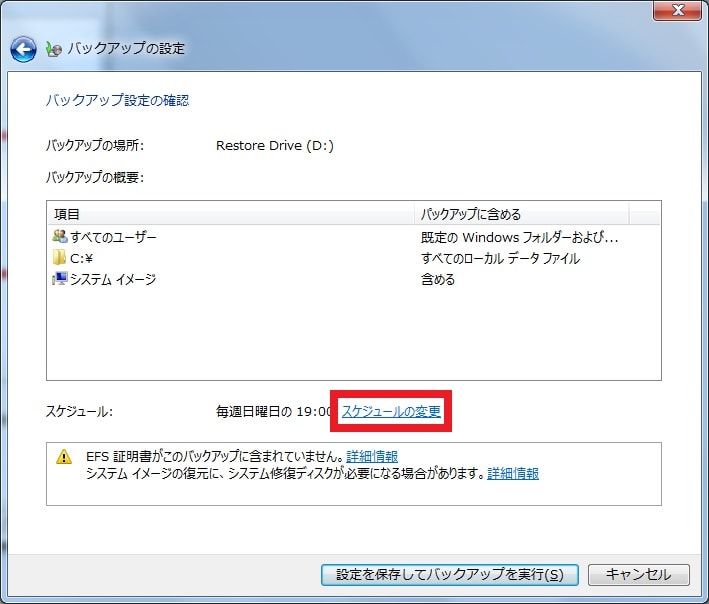Viewport: 709px width, 604px height.
Task: Sort by 項目 column header
Action: coord(231,214)
